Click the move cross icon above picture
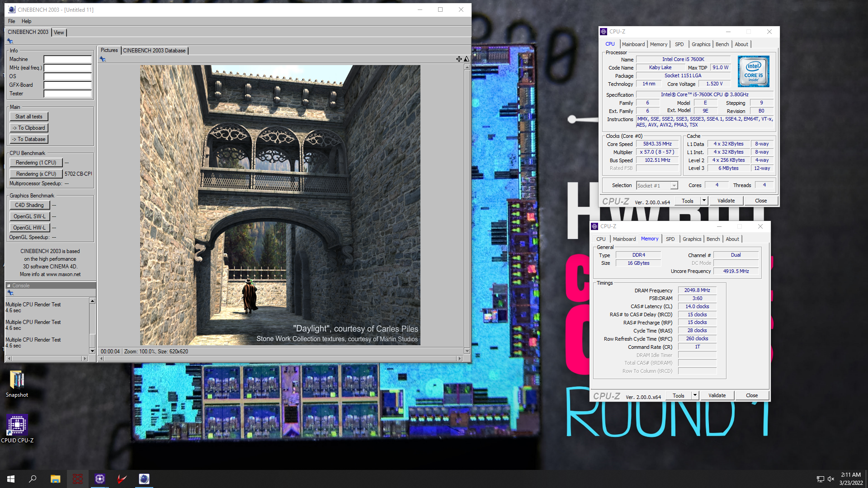Viewport: 868px width, 488px height. [459, 59]
